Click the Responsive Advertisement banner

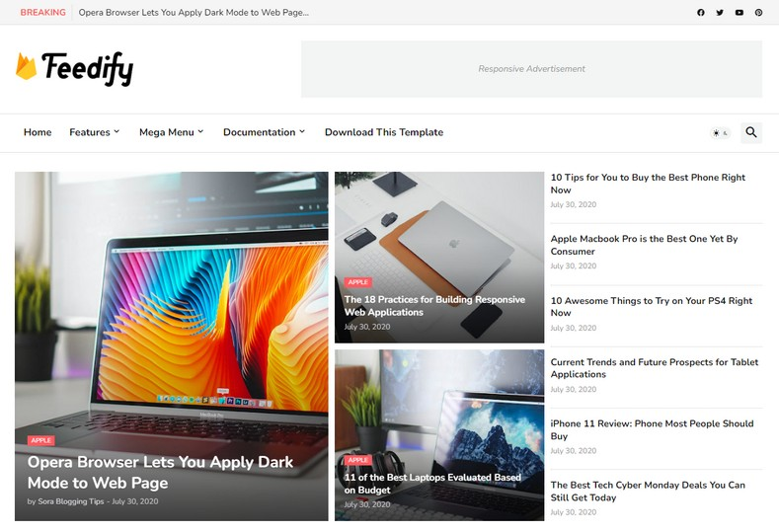point(531,69)
